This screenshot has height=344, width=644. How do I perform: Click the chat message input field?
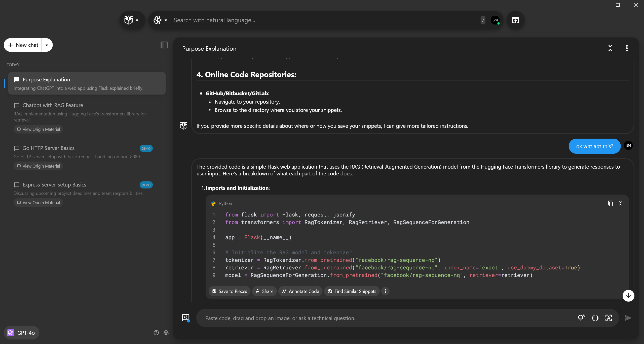point(377,318)
